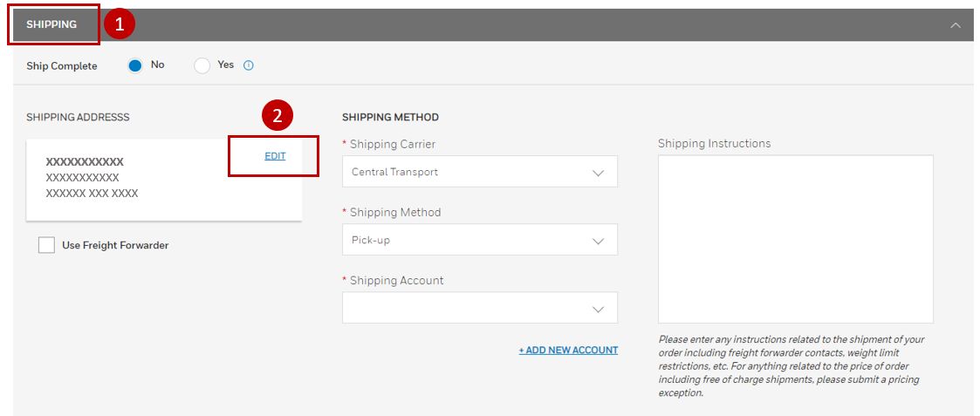
Task: Click the SHIPPING header tab
Action: point(51,24)
